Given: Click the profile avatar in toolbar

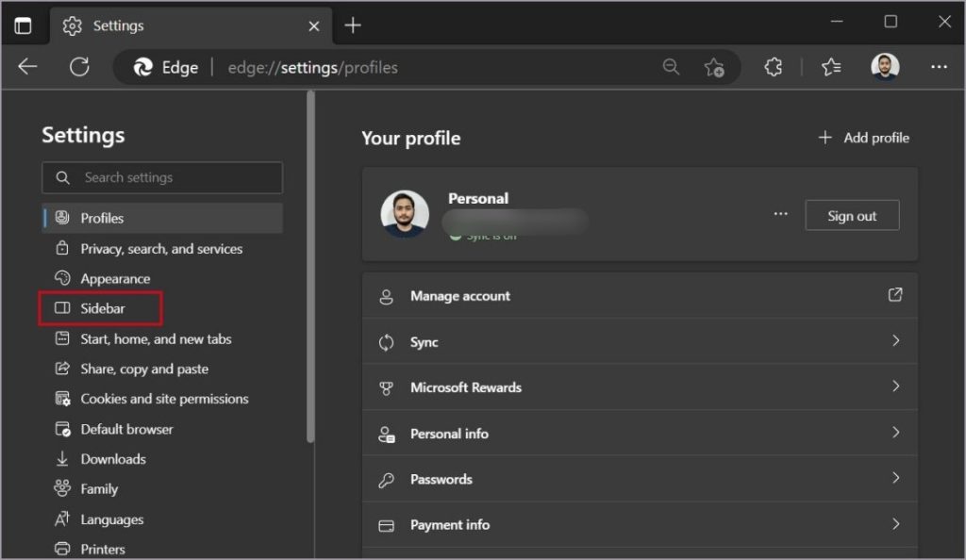Looking at the screenshot, I should [885, 66].
